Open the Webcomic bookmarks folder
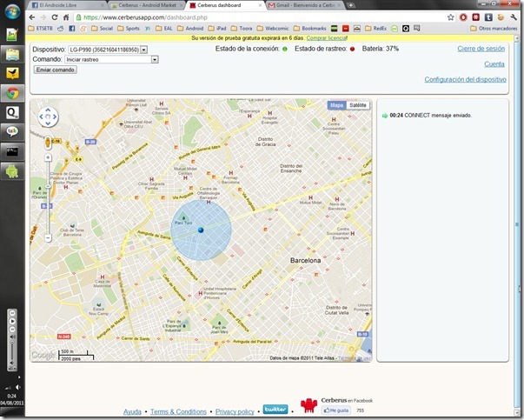 [273, 29]
